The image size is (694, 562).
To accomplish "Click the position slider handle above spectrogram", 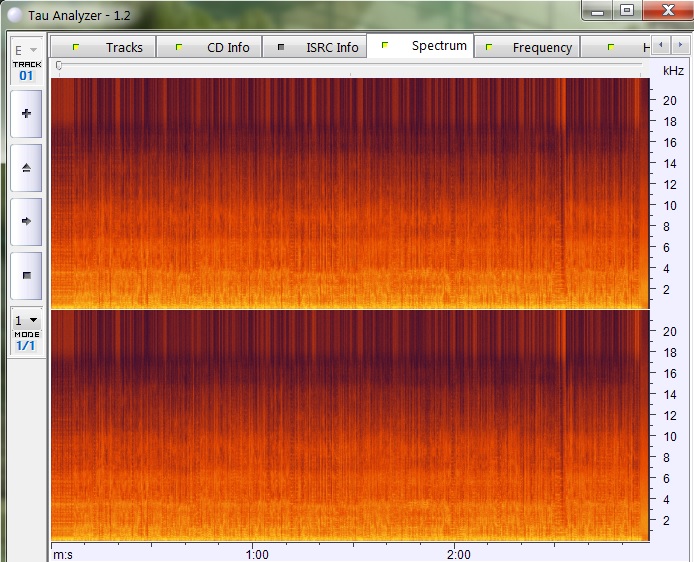I will (59, 65).
